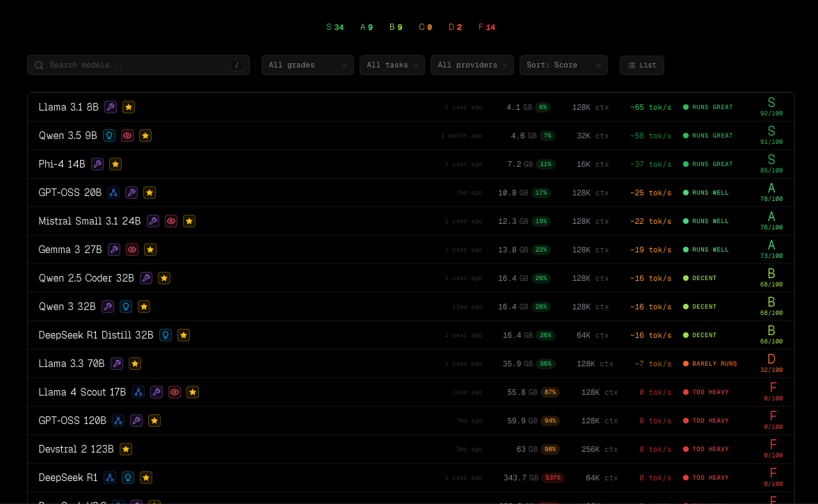
Task: Open the Sort: Score dropdown
Action: 563,65
